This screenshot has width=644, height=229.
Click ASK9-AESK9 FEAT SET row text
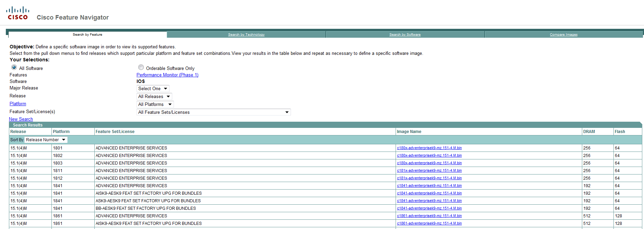(148, 201)
